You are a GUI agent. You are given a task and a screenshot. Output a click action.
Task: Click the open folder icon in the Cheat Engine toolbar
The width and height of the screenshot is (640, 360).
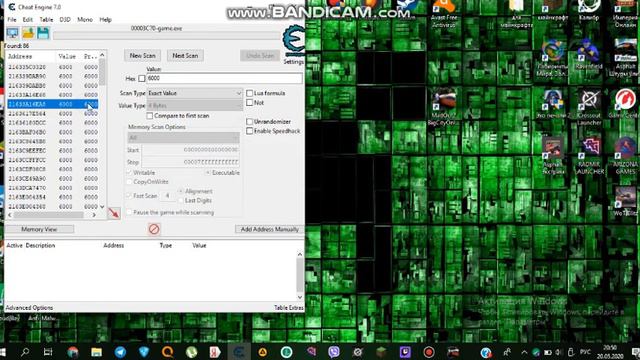click(28, 33)
